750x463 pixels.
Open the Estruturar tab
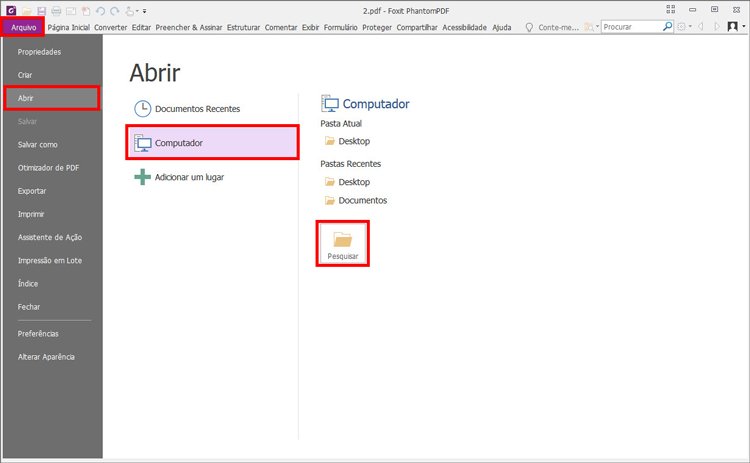point(243,27)
